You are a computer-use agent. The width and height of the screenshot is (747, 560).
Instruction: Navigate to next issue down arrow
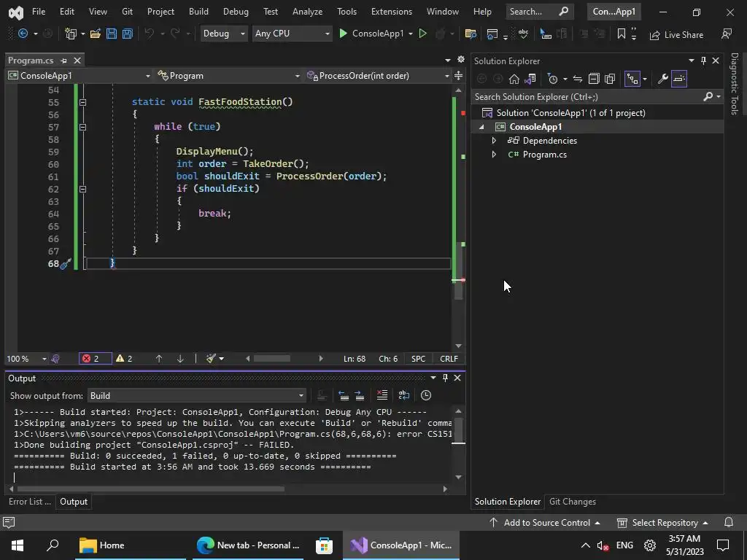pyautogui.click(x=180, y=359)
